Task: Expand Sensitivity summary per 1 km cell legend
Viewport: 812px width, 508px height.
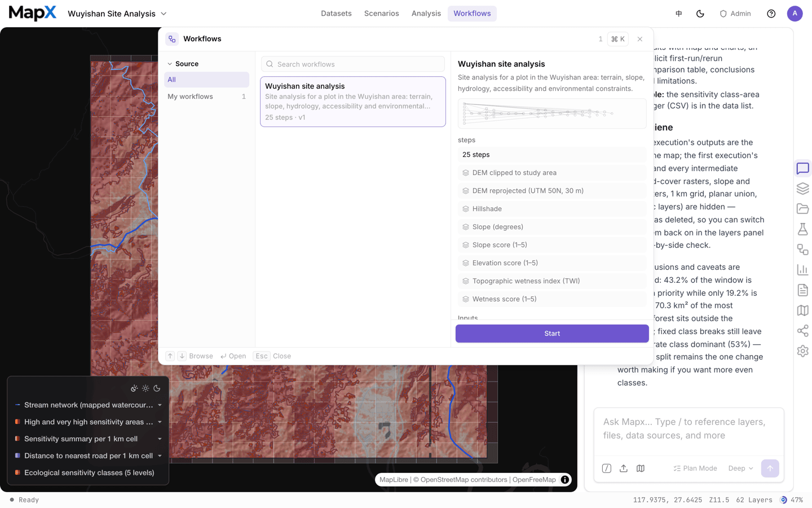Action: 160,439
